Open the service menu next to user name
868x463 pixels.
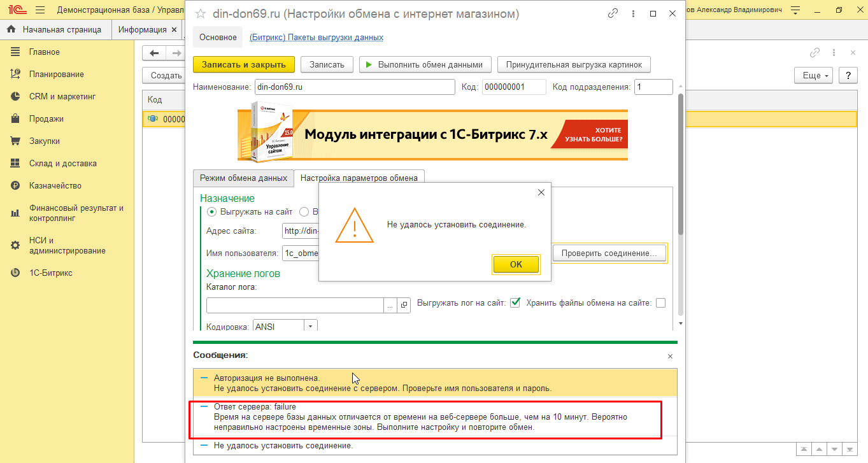(x=795, y=10)
